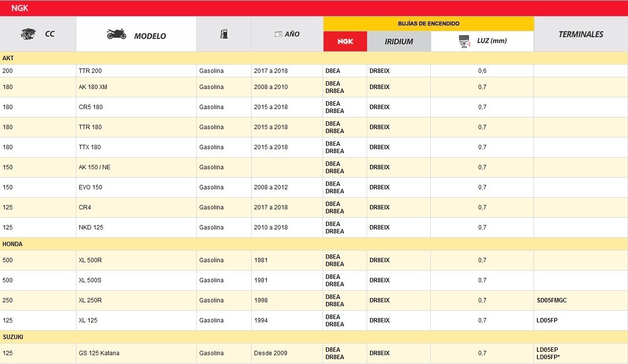Click D8EA plug code in TTR 200 row
Screen dimensions: 628x364
pyautogui.click(x=333, y=71)
